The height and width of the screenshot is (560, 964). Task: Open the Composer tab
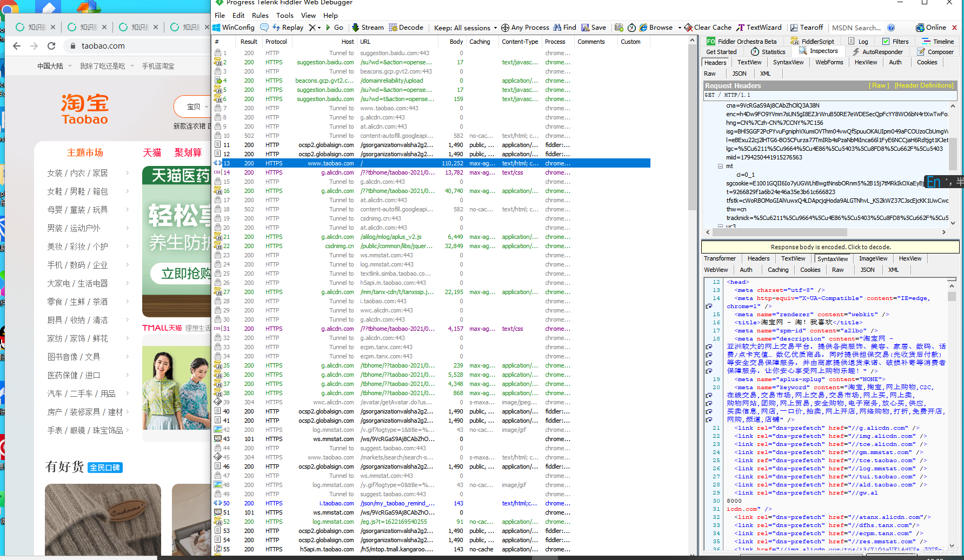click(936, 52)
